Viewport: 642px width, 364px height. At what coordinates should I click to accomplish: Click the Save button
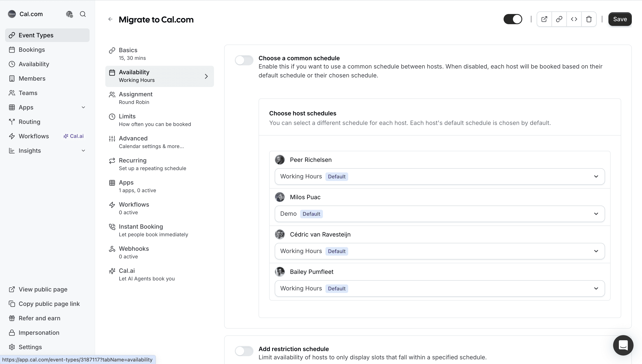[620, 19]
